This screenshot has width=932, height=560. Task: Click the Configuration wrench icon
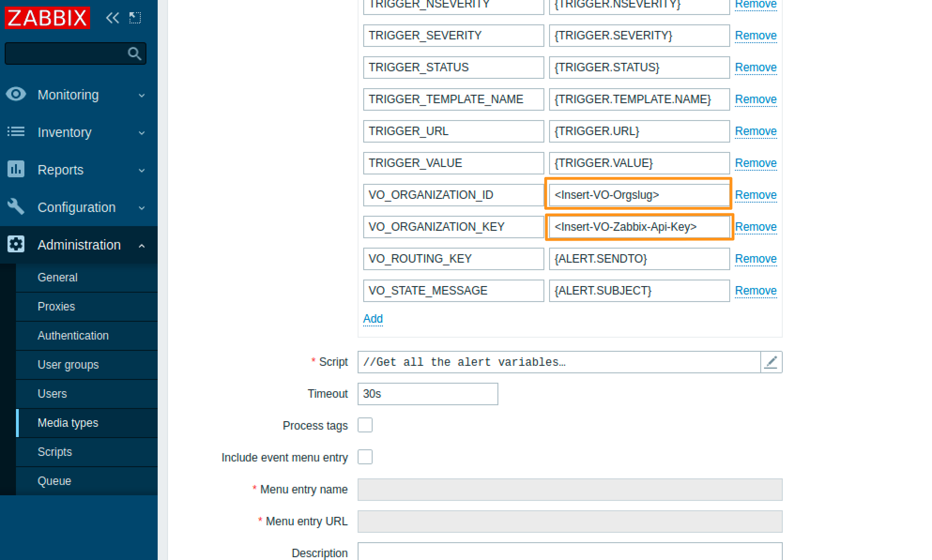click(x=16, y=207)
